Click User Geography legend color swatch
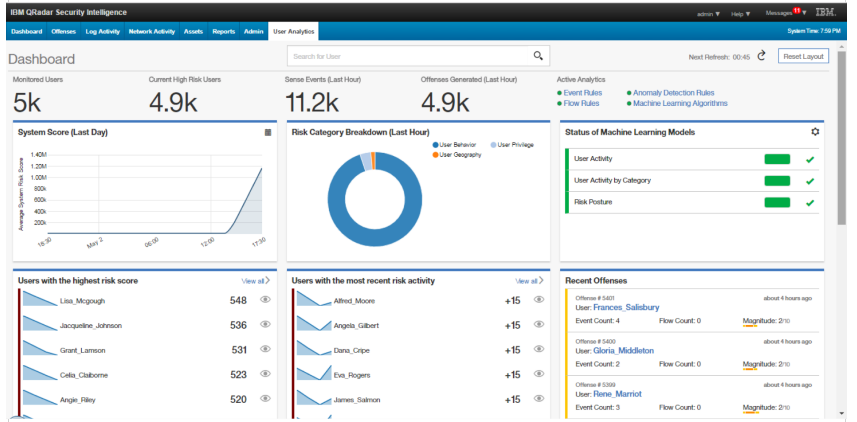857x422 pixels. point(435,155)
